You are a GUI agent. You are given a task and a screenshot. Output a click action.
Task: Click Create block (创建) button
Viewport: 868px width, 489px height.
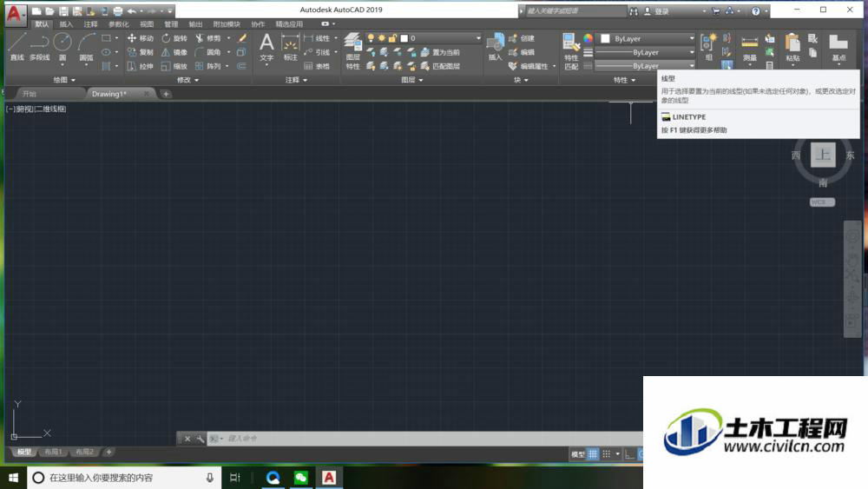(x=522, y=38)
